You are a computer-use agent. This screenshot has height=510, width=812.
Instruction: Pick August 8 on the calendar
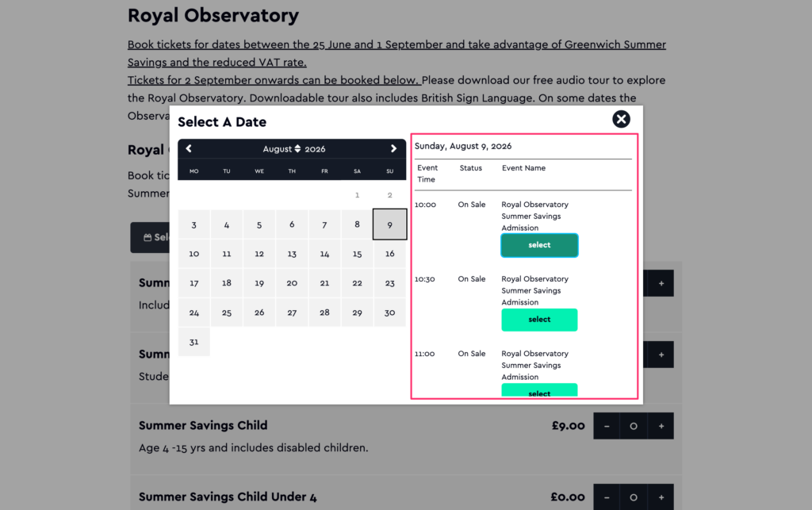click(x=357, y=224)
